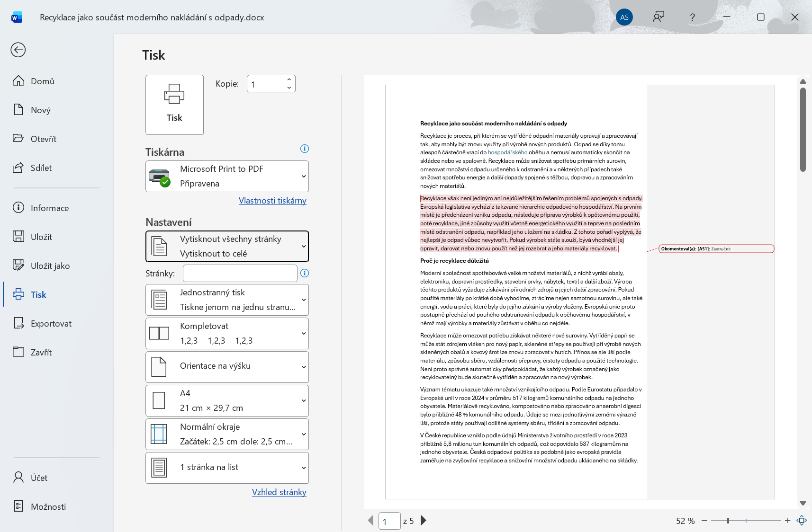Open the Otevřít menu item
This screenshot has height=532, width=812.
57,139
